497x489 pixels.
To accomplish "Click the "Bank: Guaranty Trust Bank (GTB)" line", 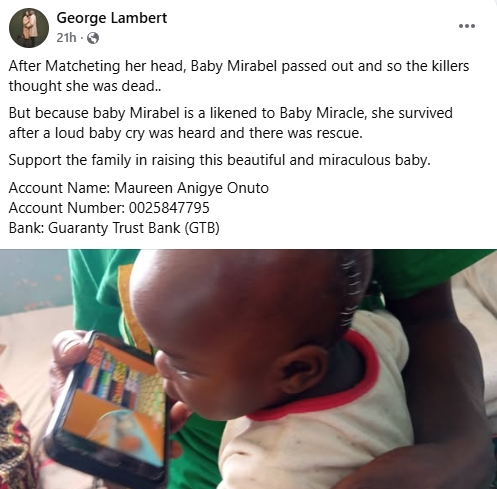I will click(x=114, y=228).
